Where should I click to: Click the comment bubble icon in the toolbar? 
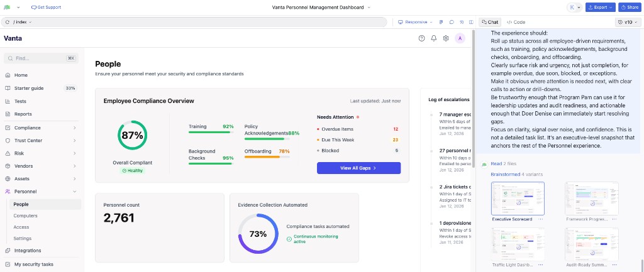(x=452, y=22)
